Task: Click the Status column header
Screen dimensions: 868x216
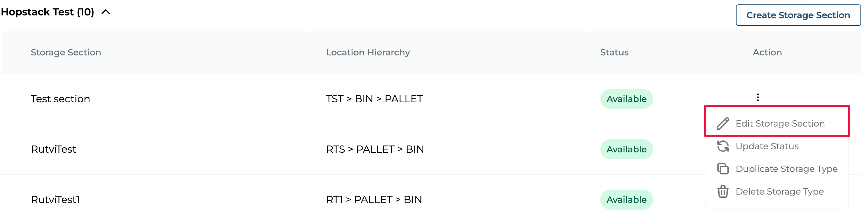Action: 614,52
